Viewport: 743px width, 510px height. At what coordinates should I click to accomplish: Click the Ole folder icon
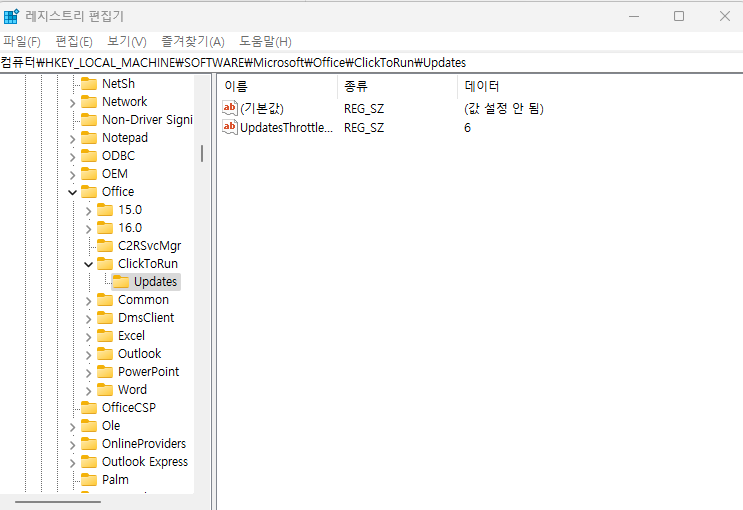pyautogui.click(x=89, y=426)
